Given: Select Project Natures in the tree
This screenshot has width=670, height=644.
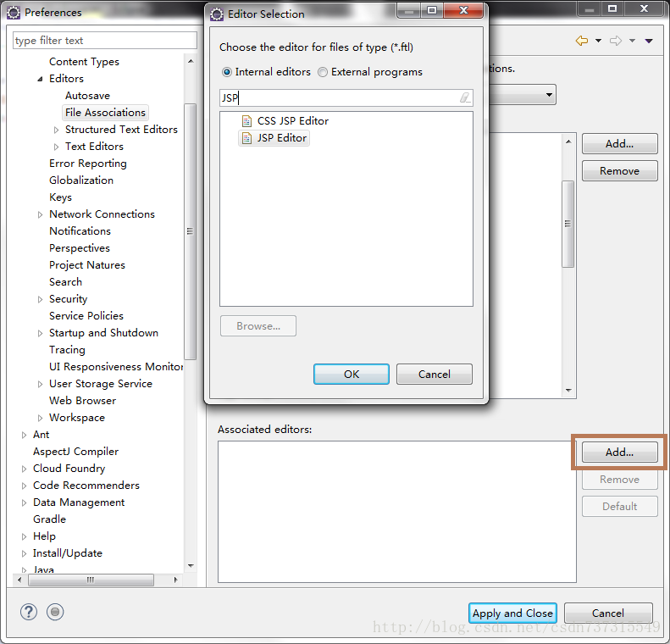Looking at the screenshot, I should 87,265.
